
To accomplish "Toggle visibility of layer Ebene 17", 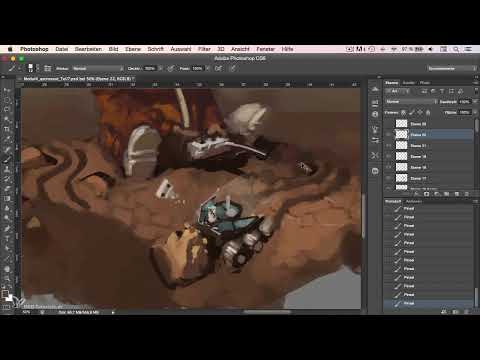I will tap(389, 178).
